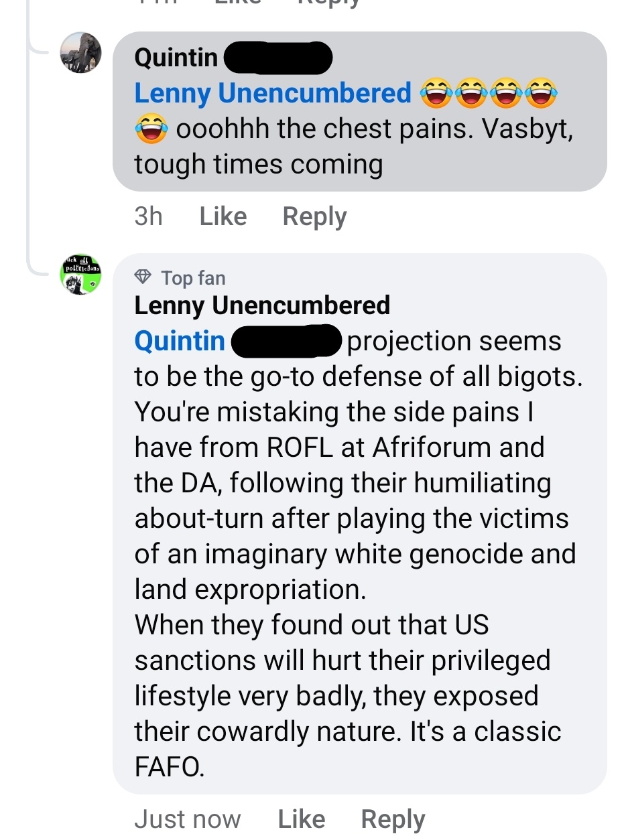Click the "tough times coming" comment text

click(258, 164)
